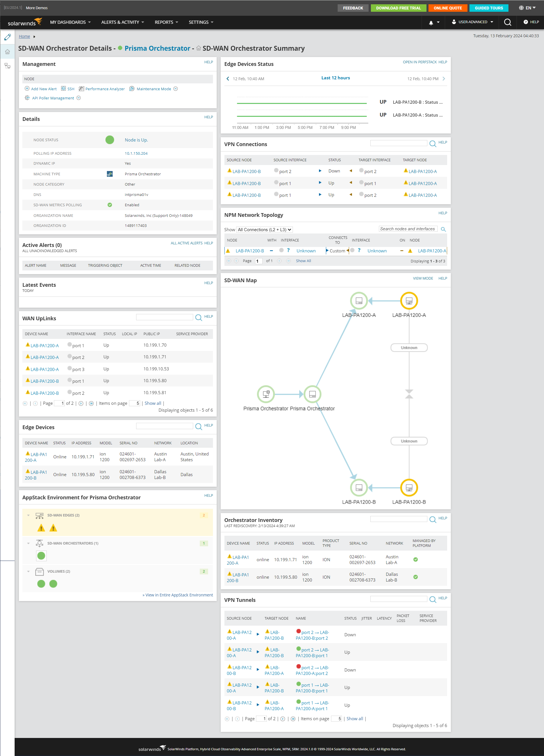The image size is (544, 756).
Task: Open the EN language dropdown
Action: point(527,8)
